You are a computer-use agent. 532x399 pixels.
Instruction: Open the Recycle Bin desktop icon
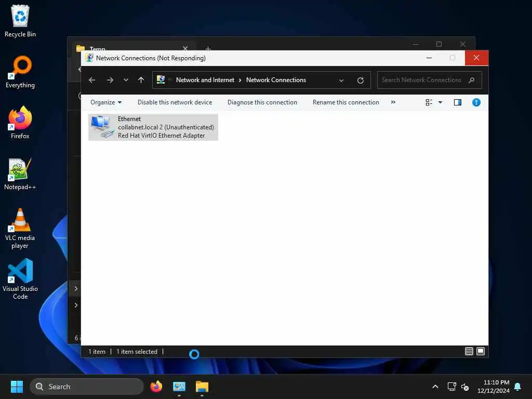point(20,21)
